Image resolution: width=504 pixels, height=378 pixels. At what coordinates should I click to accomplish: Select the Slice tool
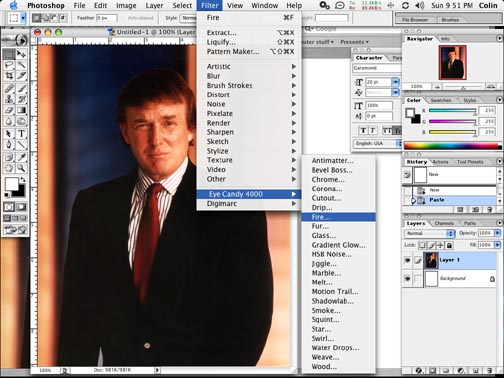[x=21, y=76]
